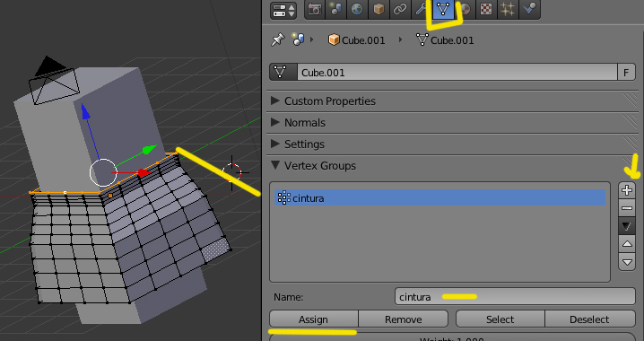Switch to World properties tab

point(357,10)
